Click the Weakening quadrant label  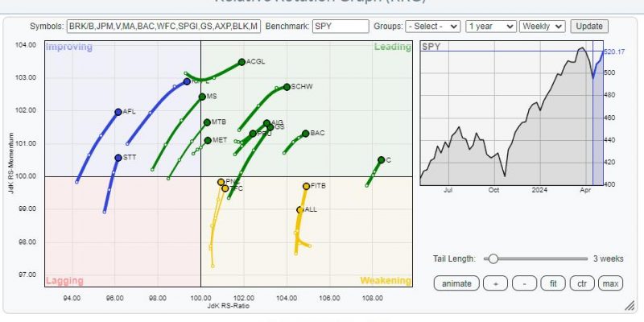386,281
